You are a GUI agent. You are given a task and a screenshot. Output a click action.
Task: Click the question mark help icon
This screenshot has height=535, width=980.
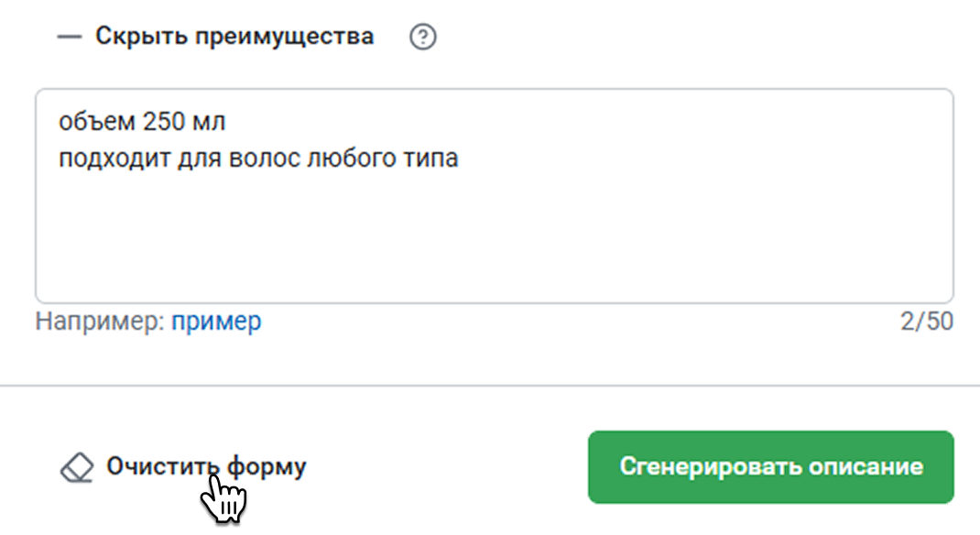point(422,38)
